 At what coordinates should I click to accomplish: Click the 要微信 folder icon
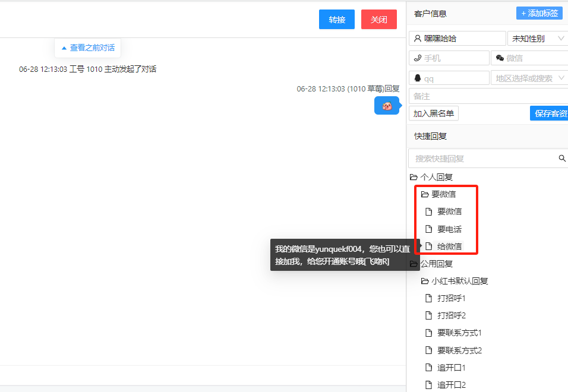tap(425, 194)
